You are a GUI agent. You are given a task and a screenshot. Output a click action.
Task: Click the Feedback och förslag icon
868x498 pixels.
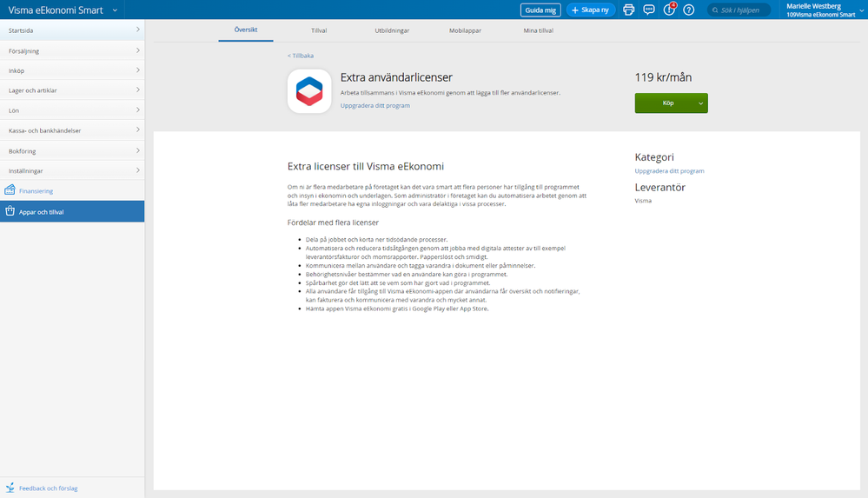tap(10, 488)
